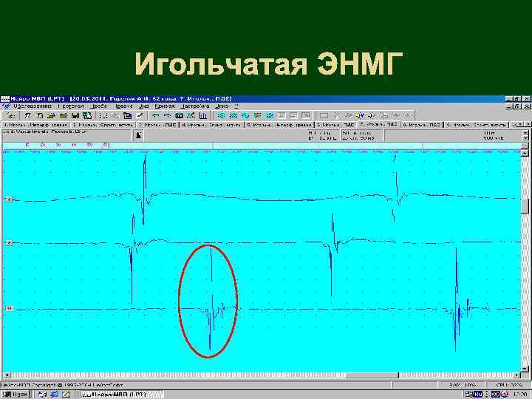Click the histogram bars toolbar icon
The image size is (532, 399).
[203, 116]
